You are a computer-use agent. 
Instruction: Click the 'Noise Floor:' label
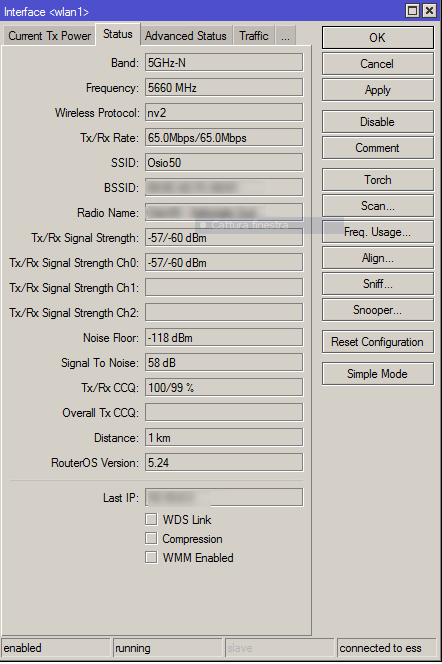click(x=110, y=338)
